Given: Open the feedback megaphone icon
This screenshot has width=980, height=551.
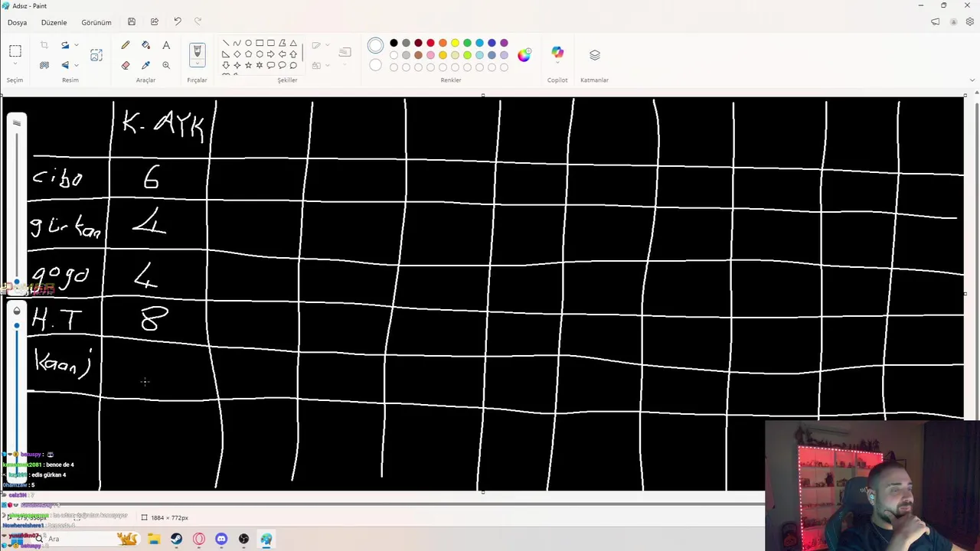Looking at the screenshot, I should (935, 22).
